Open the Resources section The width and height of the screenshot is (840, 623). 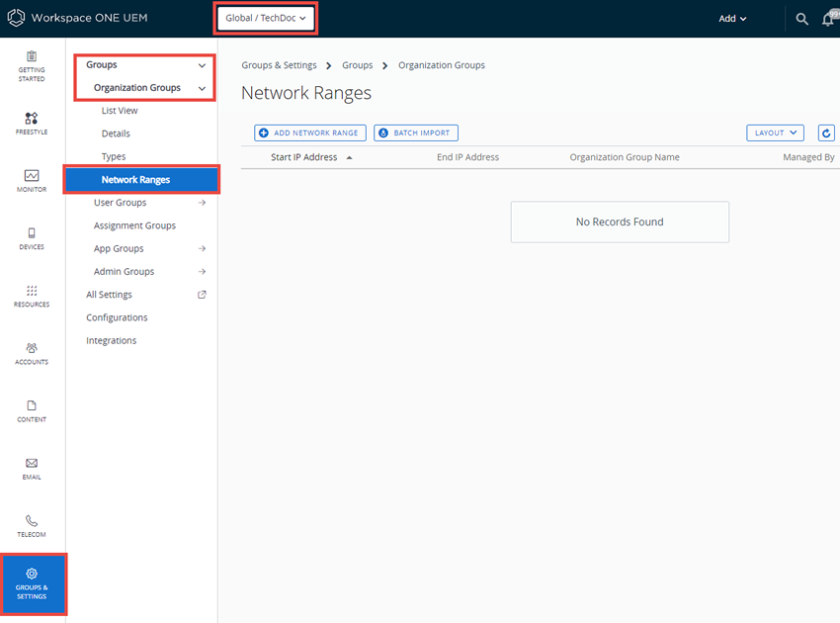[x=32, y=296]
